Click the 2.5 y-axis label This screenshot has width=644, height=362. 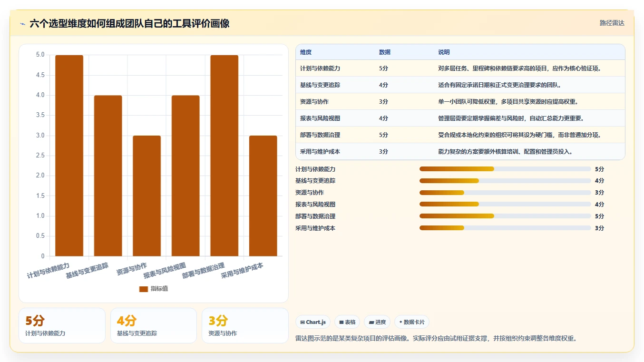coord(40,156)
